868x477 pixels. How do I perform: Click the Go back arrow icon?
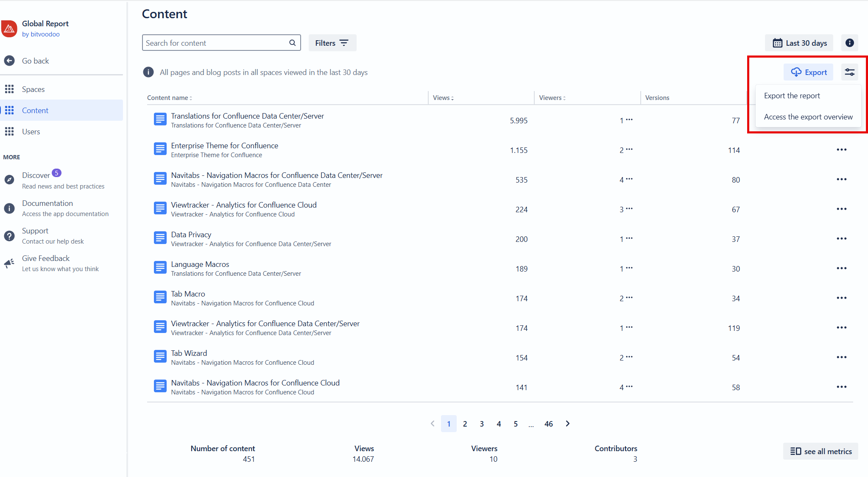pyautogui.click(x=9, y=61)
